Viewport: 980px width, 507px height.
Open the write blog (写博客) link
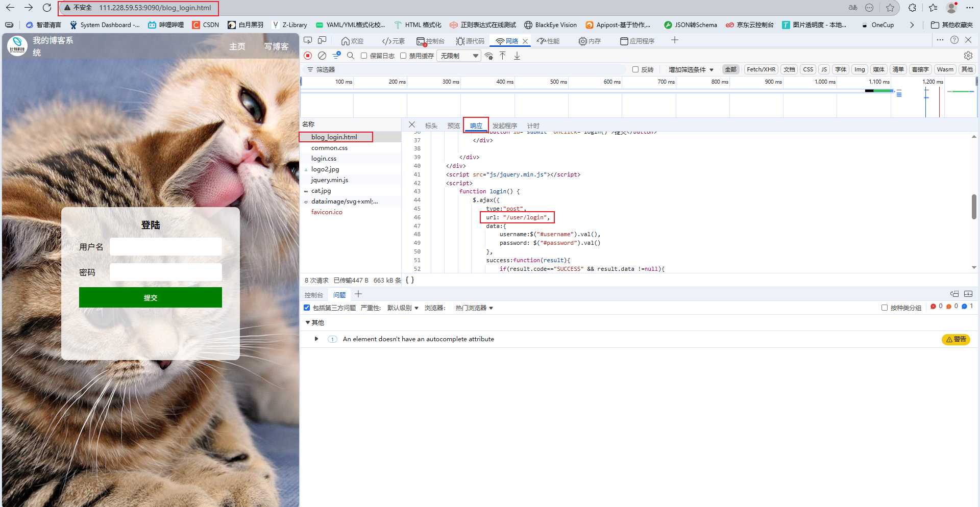click(276, 46)
